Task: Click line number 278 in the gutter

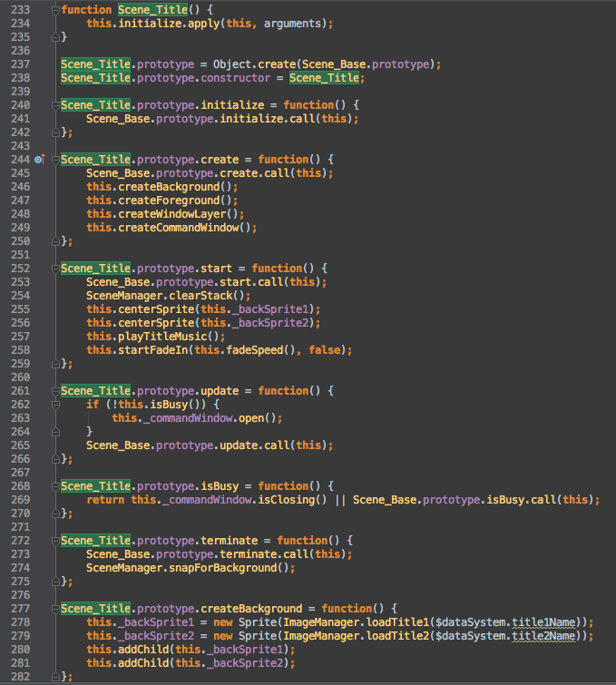Action: [21, 622]
